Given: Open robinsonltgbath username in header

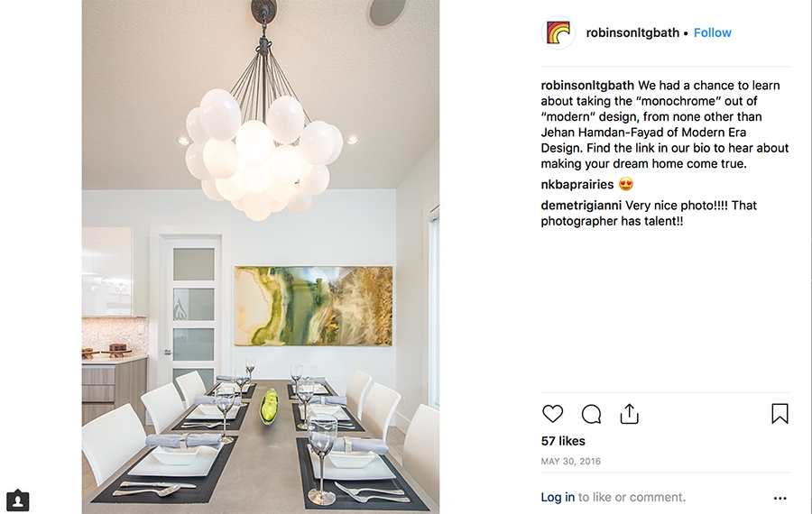Looking at the screenshot, I should [x=632, y=32].
